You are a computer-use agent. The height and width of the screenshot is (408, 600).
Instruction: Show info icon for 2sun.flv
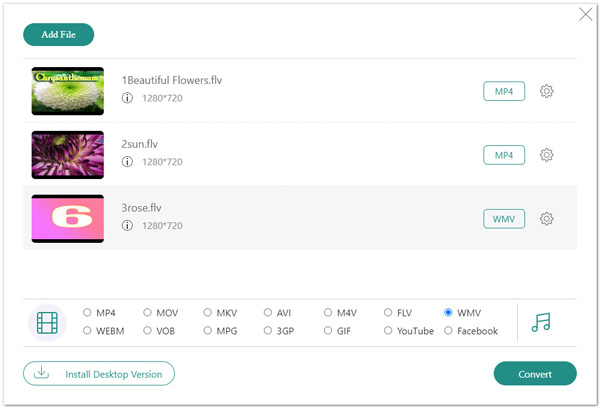coord(127,161)
